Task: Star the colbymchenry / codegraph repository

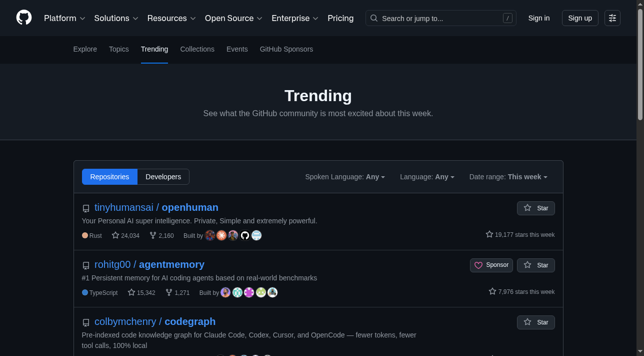Action: [x=536, y=322]
